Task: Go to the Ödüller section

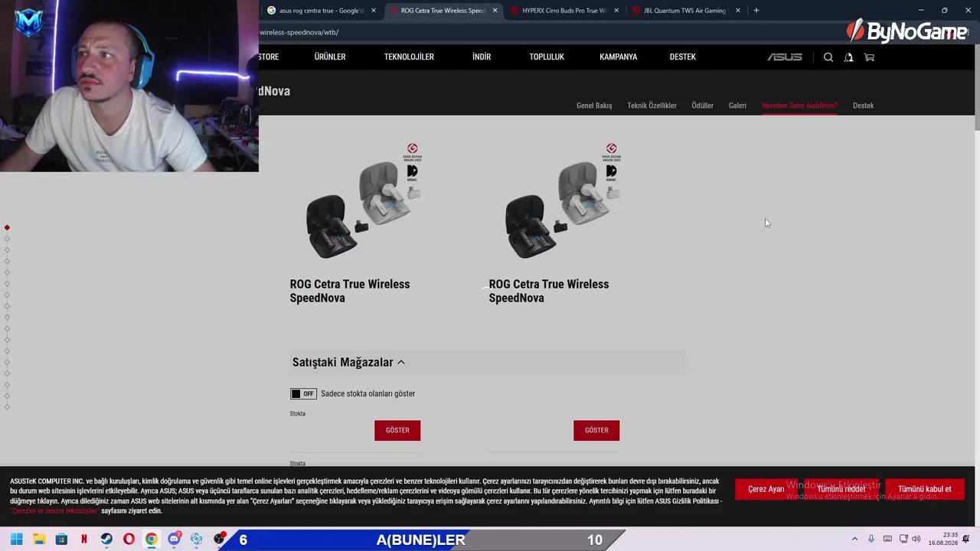Action: pyautogui.click(x=703, y=106)
